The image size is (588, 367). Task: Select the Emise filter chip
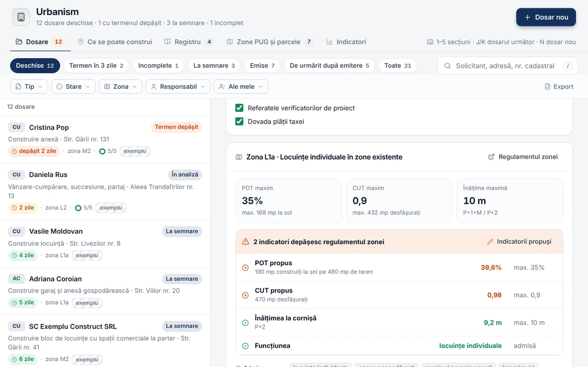262,66
